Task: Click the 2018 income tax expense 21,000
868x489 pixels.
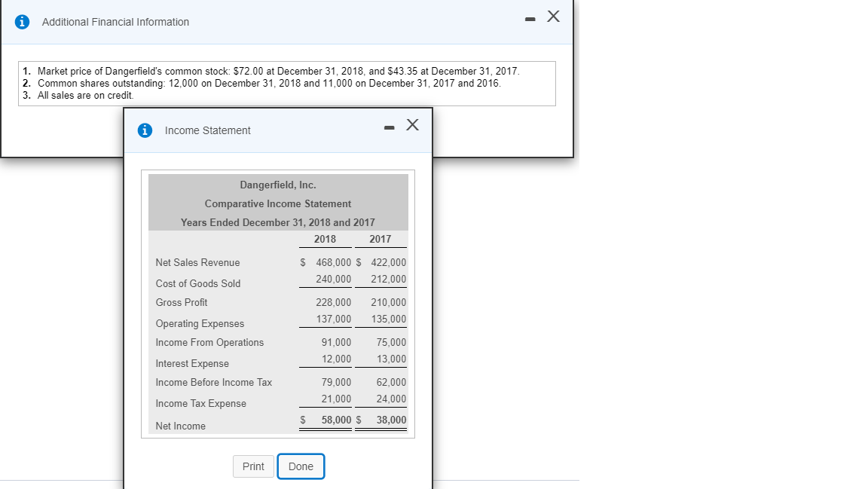Action: tap(336, 399)
